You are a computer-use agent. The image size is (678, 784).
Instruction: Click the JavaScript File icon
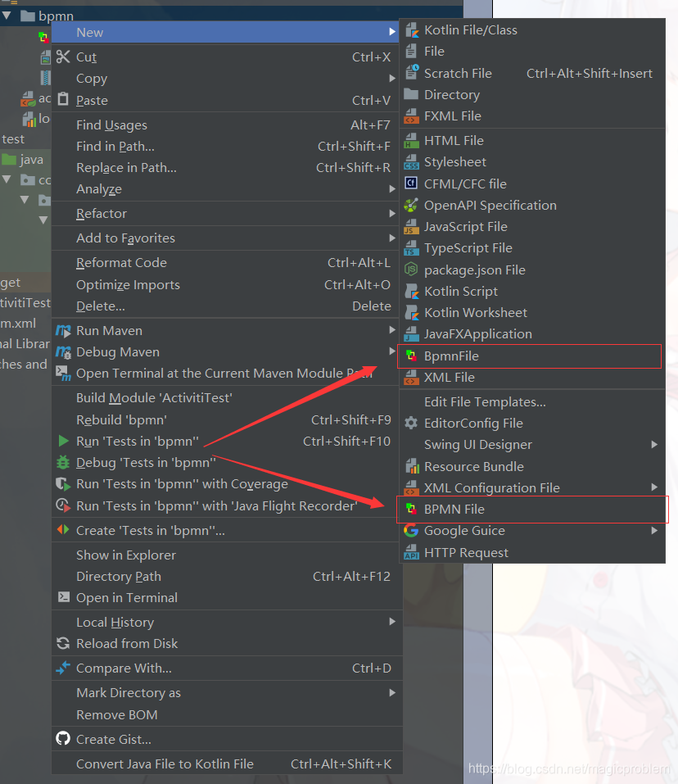pos(411,226)
